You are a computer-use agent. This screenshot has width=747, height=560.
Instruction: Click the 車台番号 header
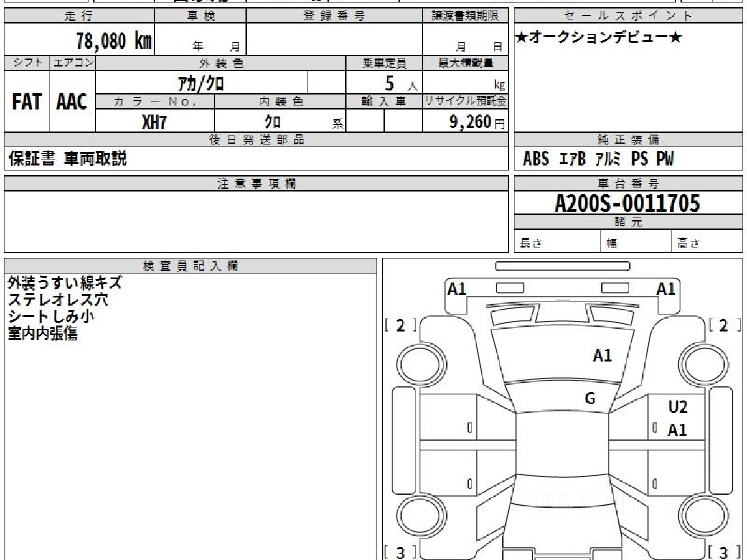[x=629, y=184]
